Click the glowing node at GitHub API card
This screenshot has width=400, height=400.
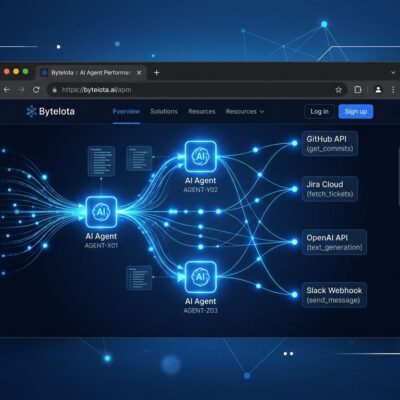(294, 143)
